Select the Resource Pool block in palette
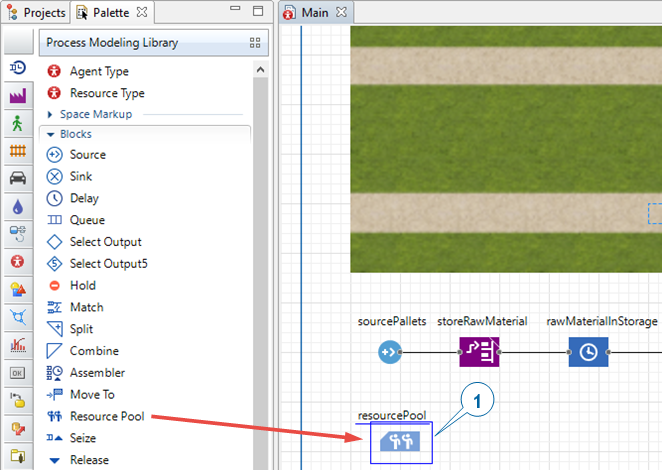This screenshot has height=470, width=662. pos(95,416)
